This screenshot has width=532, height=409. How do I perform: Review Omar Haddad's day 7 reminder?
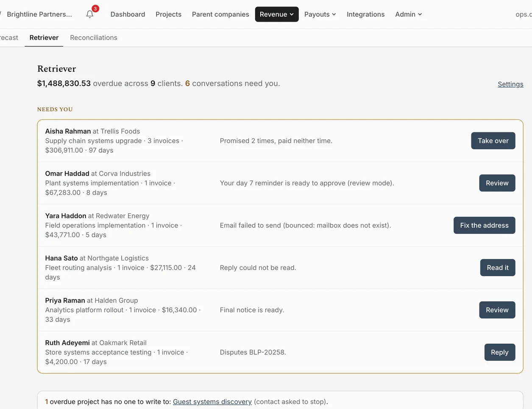click(x=497, y=183)
